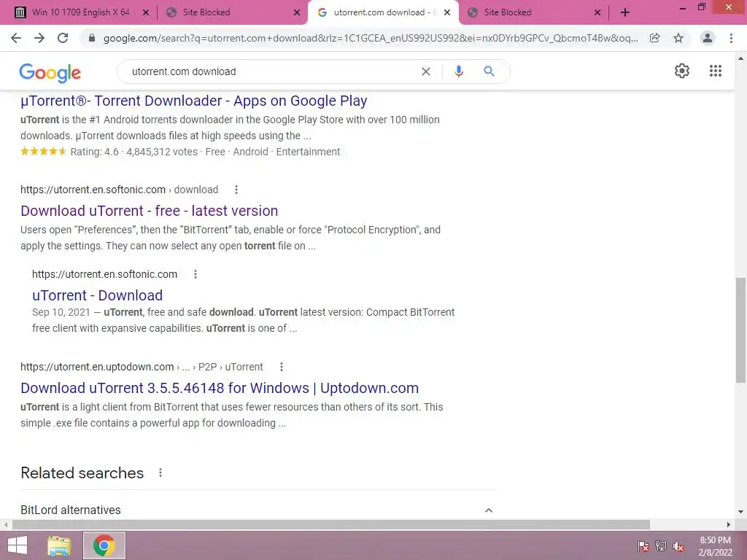This screenshot has width=747, height=560.
Task: Click the vertical page scrollbar thumb
Action: [x=740, y=330]
